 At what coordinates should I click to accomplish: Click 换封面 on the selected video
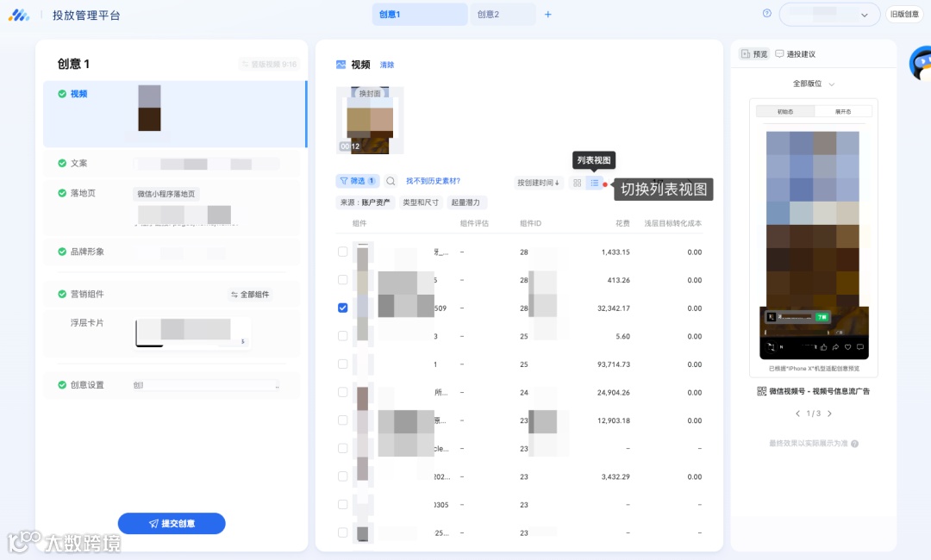click(370, 93)
